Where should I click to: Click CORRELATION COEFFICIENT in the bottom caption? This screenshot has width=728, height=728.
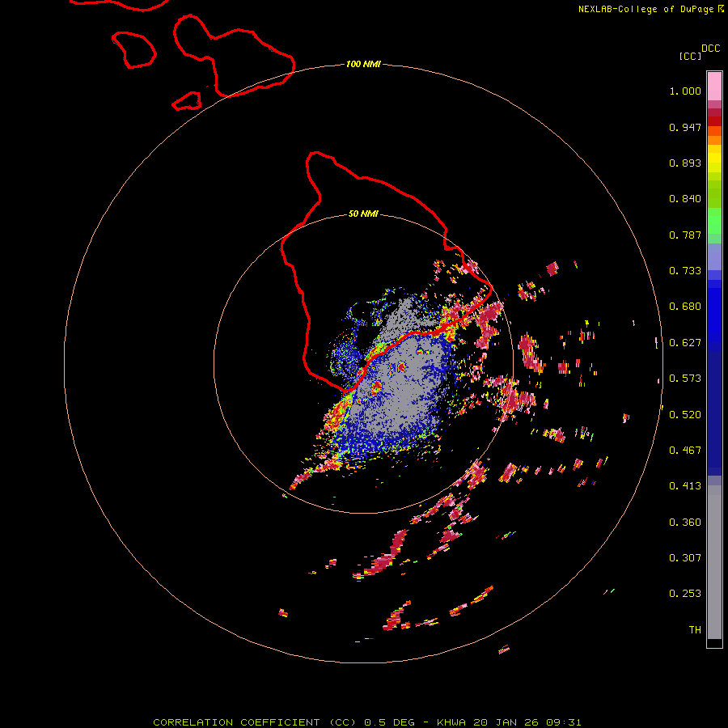coord(236,722)
